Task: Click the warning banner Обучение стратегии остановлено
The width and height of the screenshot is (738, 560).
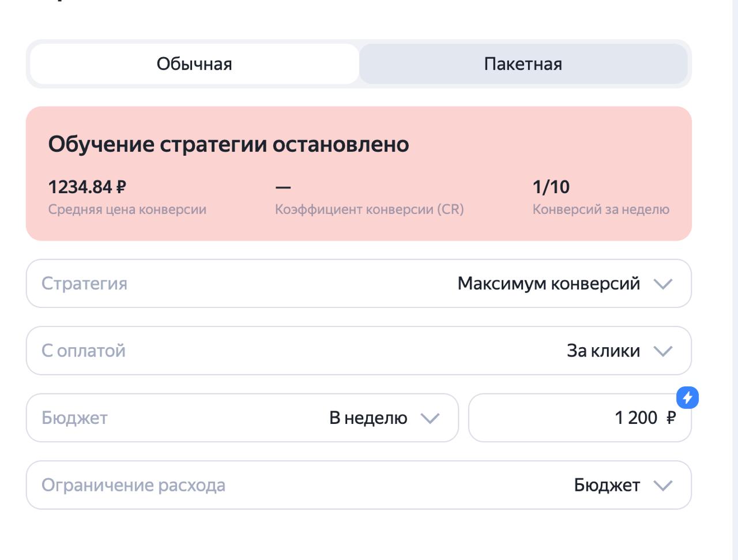Action: click(x=229, y=144)
